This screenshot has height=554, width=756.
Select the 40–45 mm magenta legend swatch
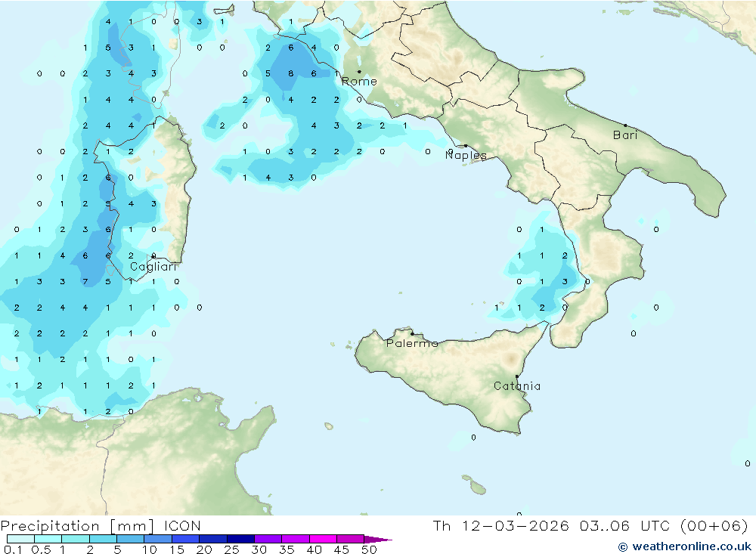coord(323,539)
